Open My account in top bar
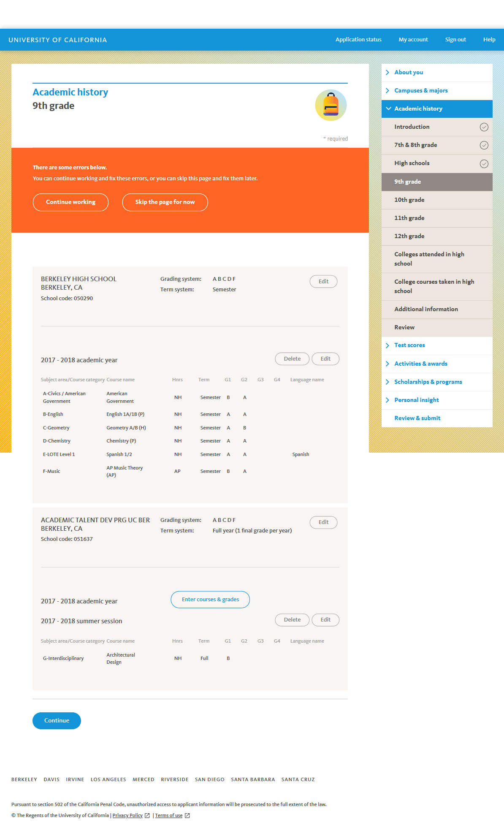 coord(413,40)
